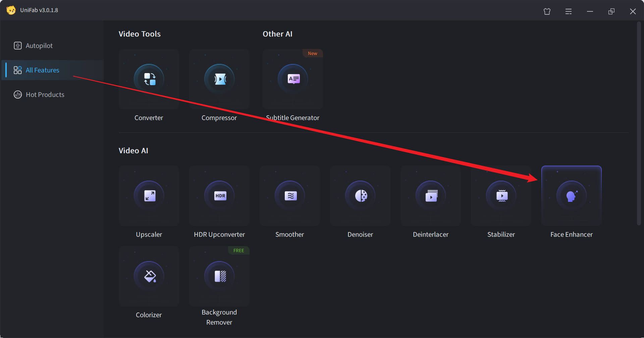Restore down the UniFab window
644x338 pixels.
click(611, 11)
